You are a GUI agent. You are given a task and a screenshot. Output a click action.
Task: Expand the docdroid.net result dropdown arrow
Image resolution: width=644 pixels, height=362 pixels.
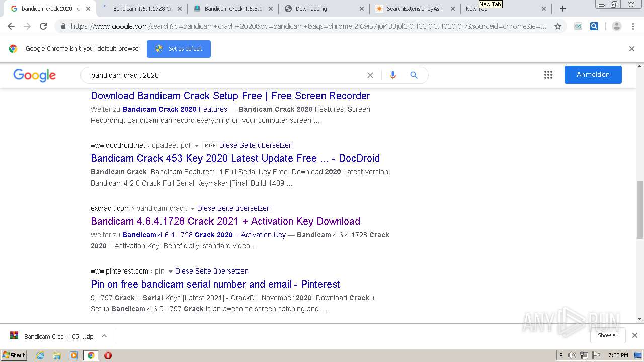click(197, 146)
